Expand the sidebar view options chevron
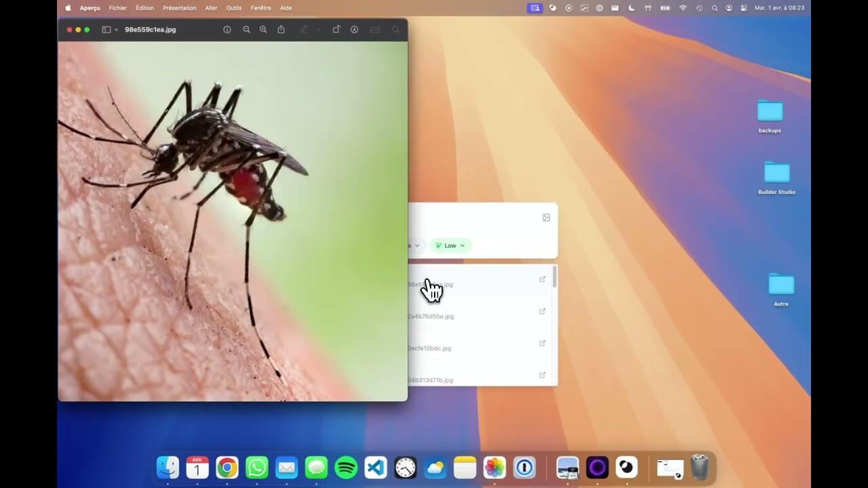Viewport: 868px width, 488px height. (116, 30)
